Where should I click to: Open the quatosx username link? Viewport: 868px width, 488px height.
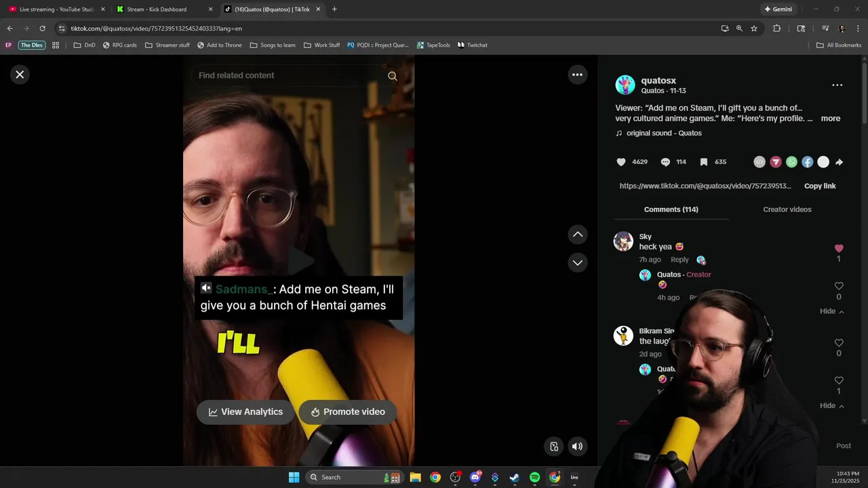tap(658, 80)
